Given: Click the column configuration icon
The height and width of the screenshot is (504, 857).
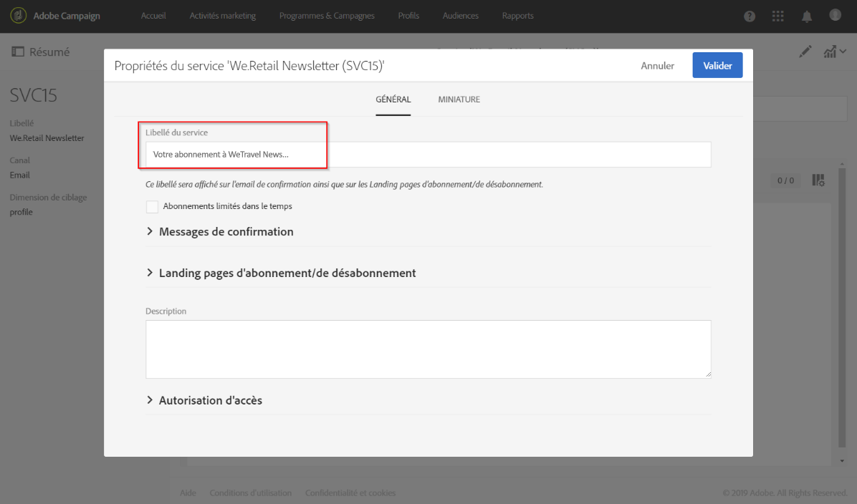Looking at the screenshot, I should pos(818,180).
